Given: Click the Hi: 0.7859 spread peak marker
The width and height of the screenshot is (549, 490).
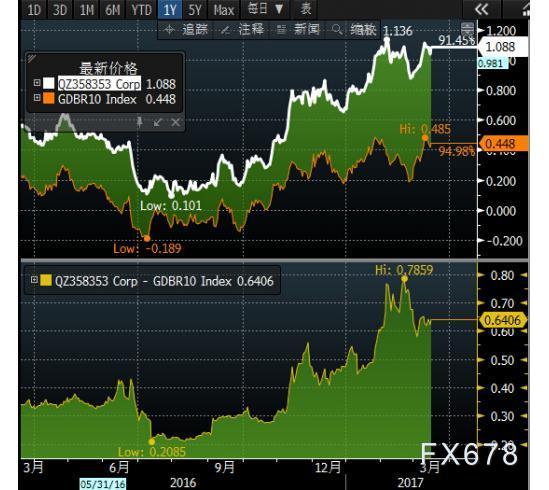Looking at the screenshot, I should click(x=404, y=279).
